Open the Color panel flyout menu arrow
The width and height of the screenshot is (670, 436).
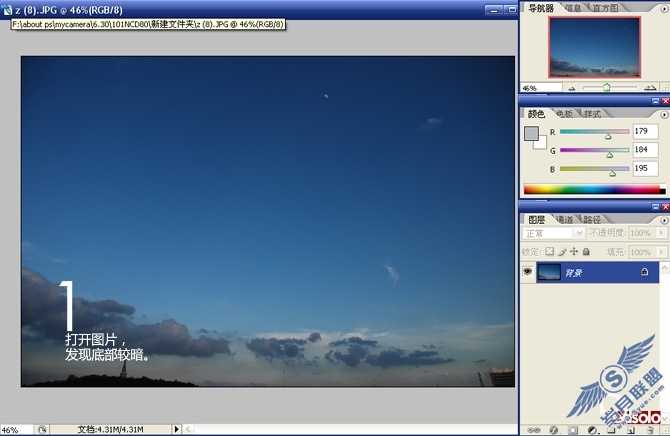(664, 115)
